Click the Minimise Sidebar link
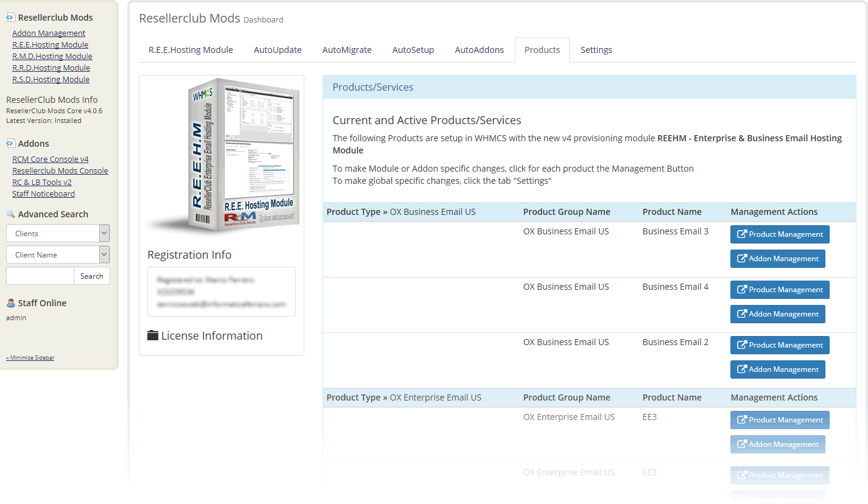Image resolution: width=868 pixels, height=504 pixels. point(30,357)
